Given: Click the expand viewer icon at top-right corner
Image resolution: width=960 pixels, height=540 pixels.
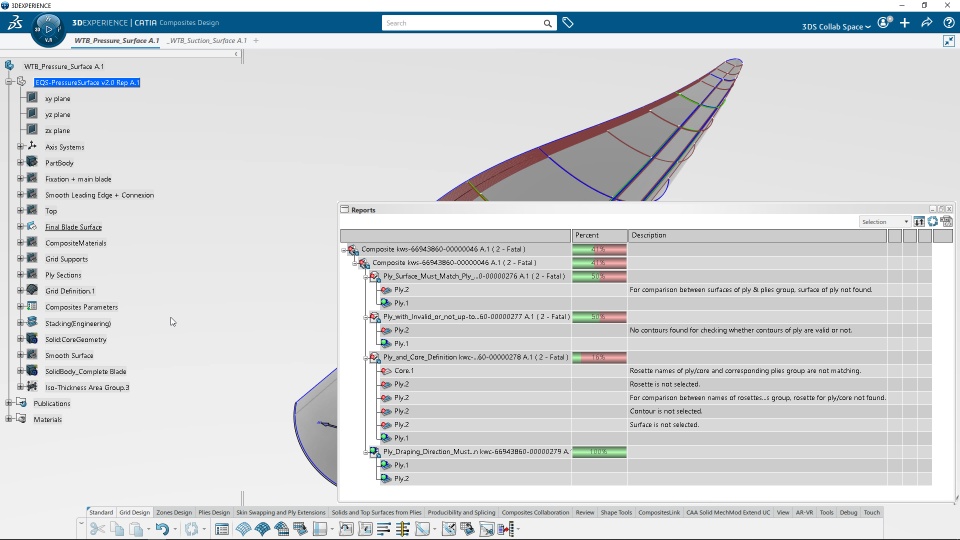Looking at the screenshot, I should click(x=948, y=41).
